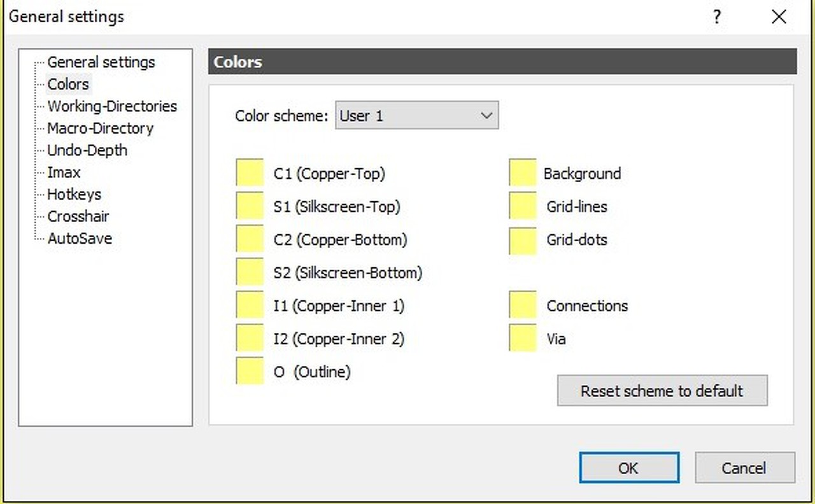Click the O (Outline) color swatch
The image size is (815, 504).
(250, 372)
